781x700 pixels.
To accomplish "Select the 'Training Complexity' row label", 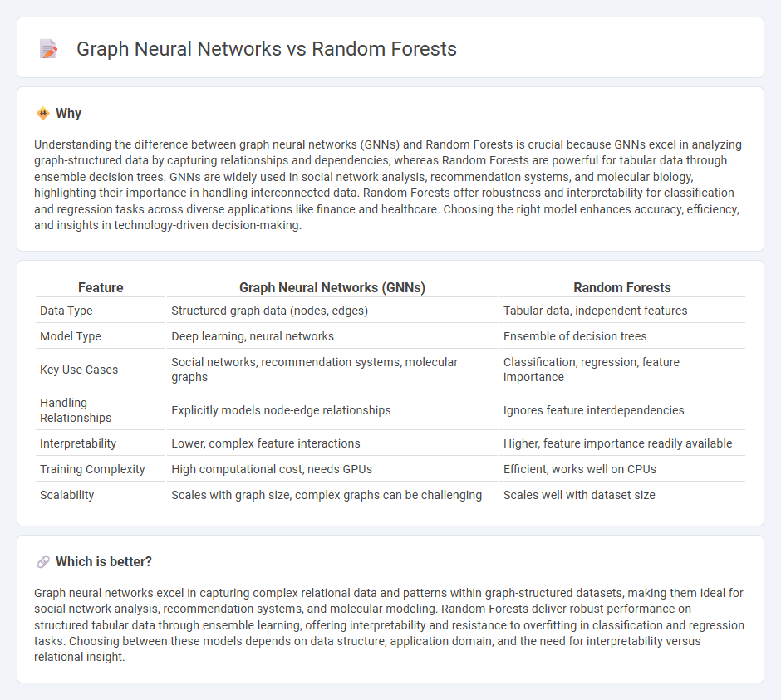I will point(92,469).
